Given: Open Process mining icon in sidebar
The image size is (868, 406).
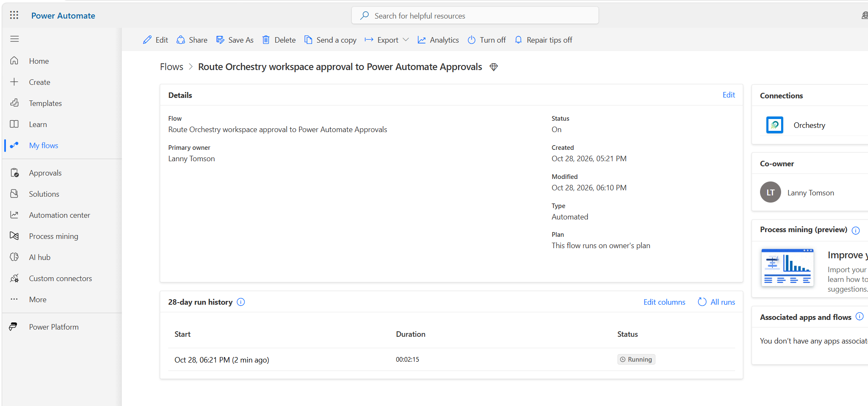Looking at the screenshot, I should (14, 236).
